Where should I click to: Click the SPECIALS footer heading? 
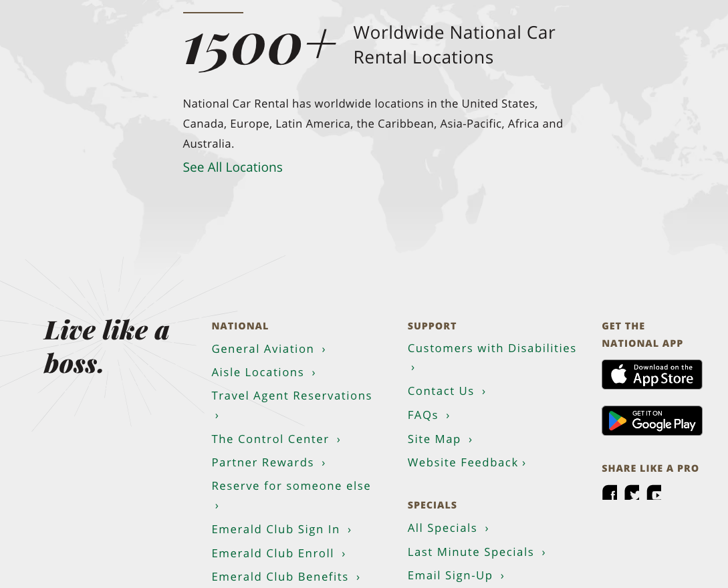433,505
